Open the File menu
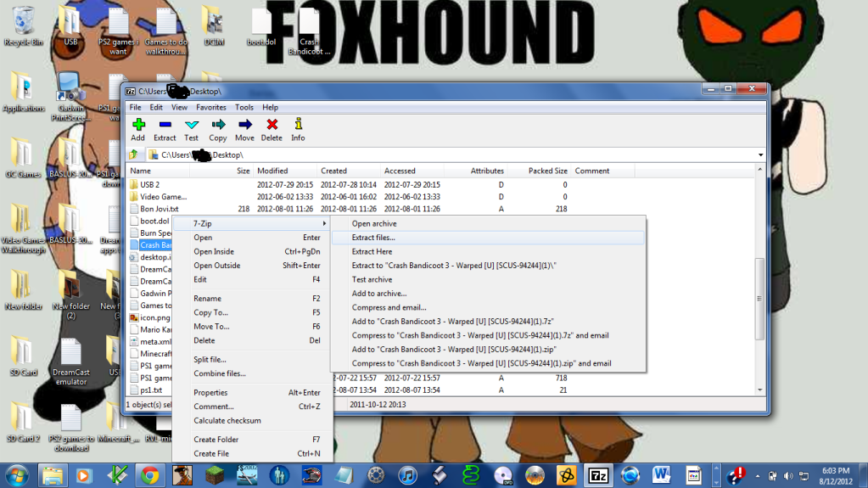The width and height of the screenshot is (868, 488). coord(135,108)
